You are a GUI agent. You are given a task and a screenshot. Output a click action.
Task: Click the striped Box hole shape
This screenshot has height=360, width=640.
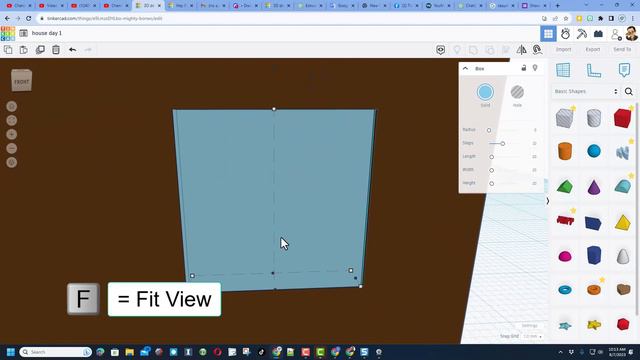pos(565,118)
